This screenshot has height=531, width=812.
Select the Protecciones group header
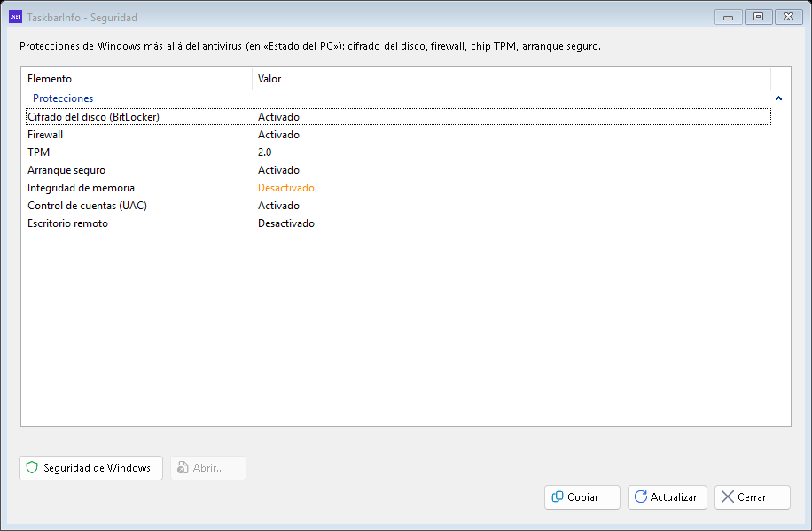click(x=63, y=98)
